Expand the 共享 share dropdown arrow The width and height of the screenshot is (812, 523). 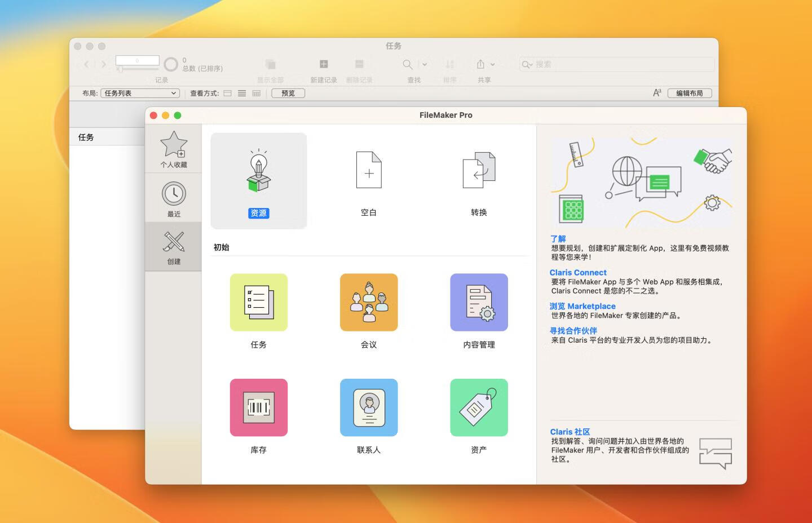point(492,64)
